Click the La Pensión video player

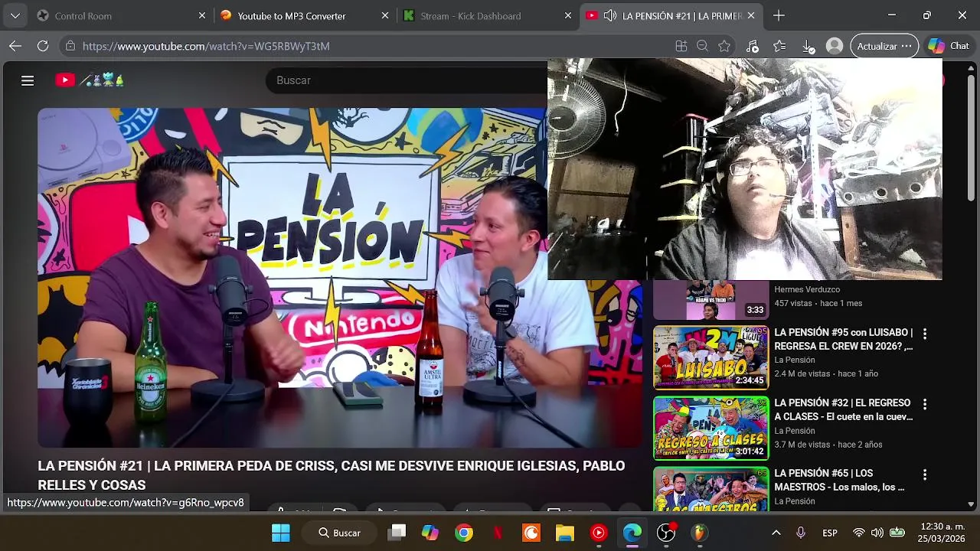(340, 277)
